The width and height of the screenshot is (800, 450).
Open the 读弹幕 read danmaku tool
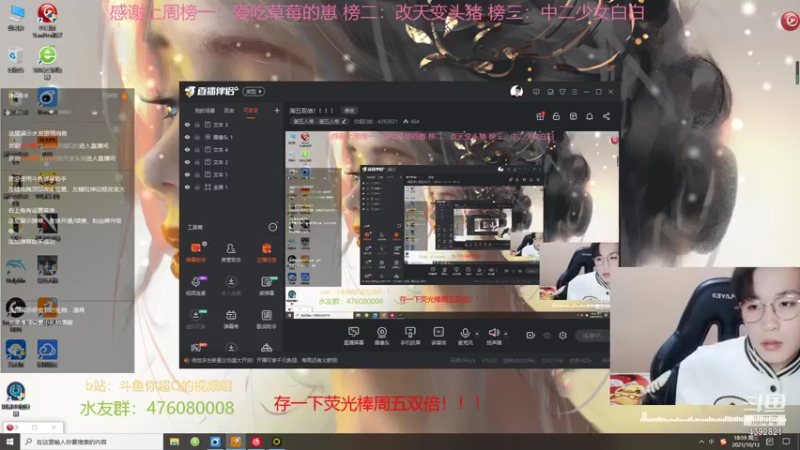(x=266, y=286)
